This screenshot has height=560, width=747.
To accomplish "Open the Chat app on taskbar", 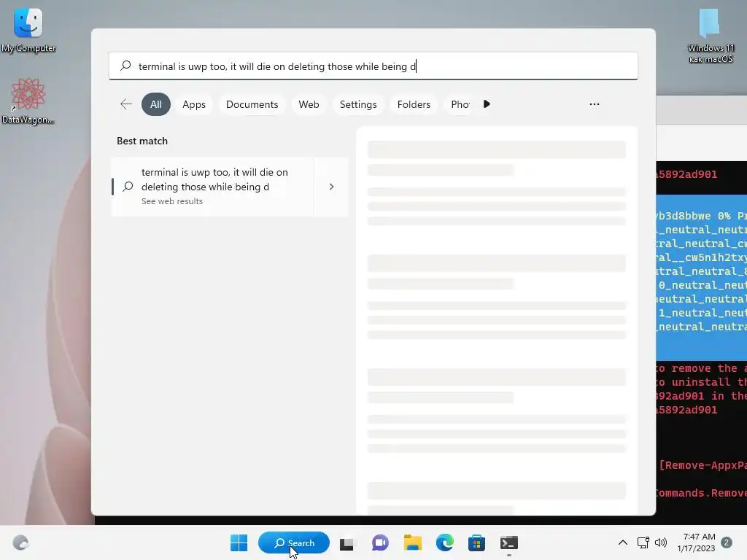I will point(379,542).
